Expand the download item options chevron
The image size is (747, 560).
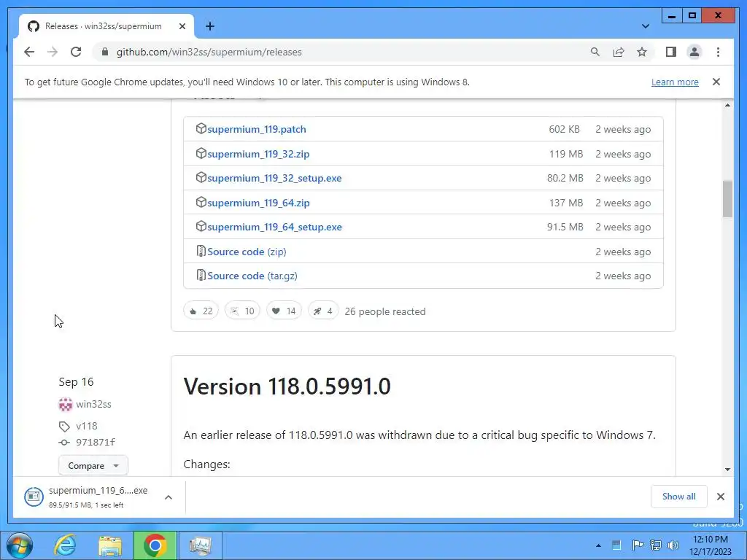[169, 497]
